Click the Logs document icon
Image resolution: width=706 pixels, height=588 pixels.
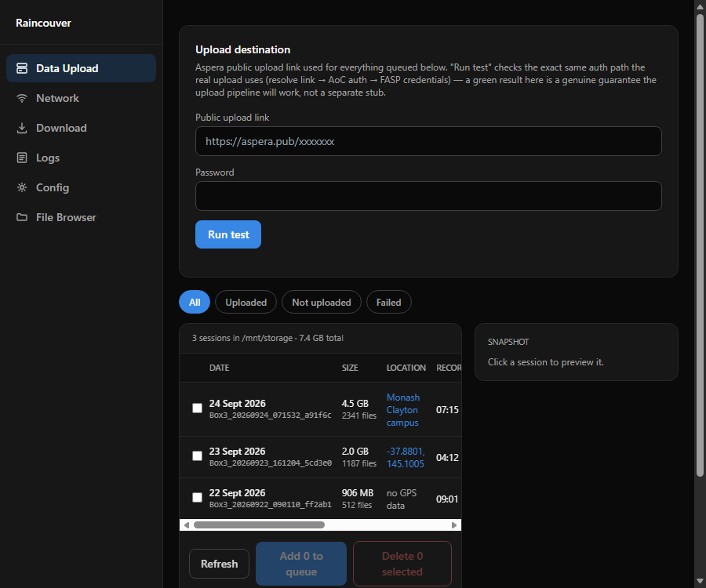click(22, 158)
